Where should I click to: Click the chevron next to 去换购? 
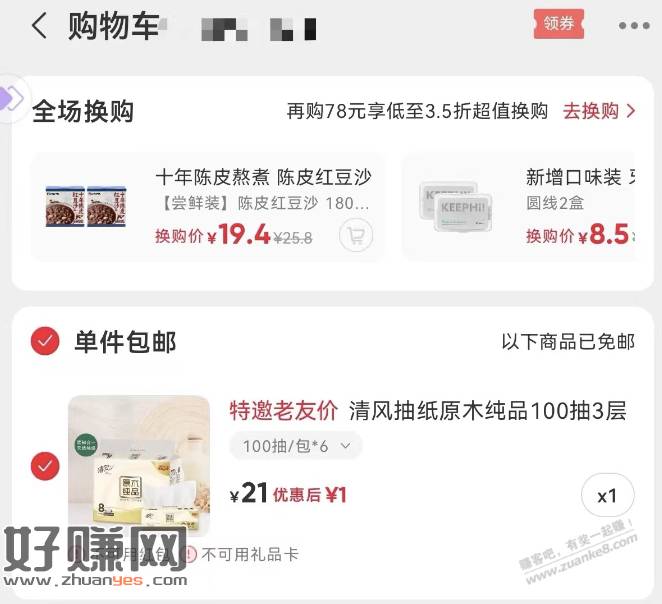[631, 111]
